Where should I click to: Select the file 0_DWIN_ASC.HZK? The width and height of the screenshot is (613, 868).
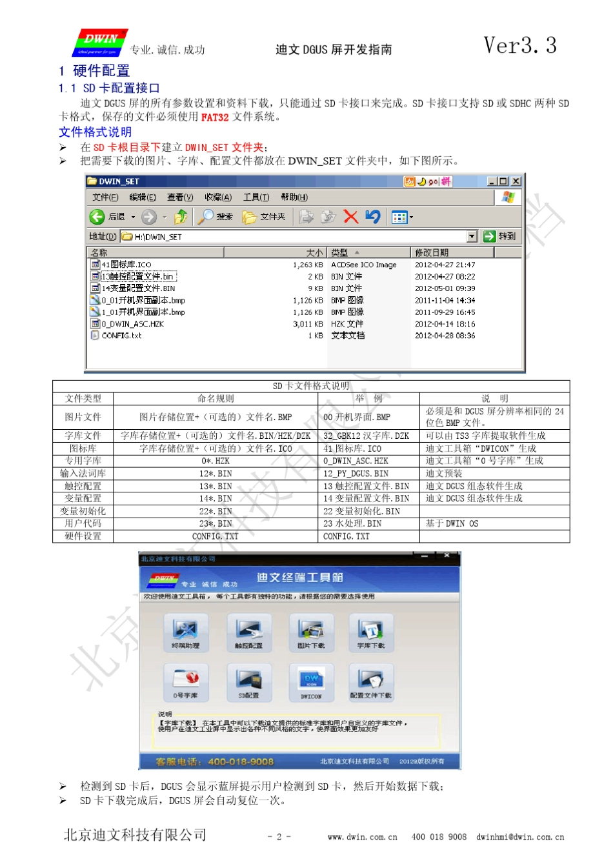click(x=127, y=324)
